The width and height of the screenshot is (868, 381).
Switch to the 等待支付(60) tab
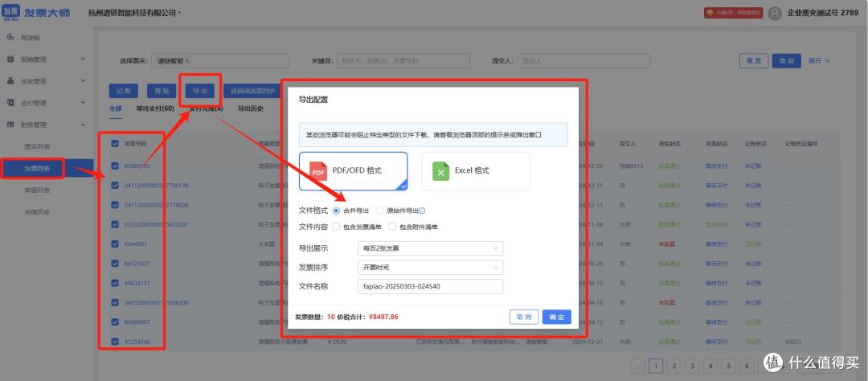tap(155, 109)
